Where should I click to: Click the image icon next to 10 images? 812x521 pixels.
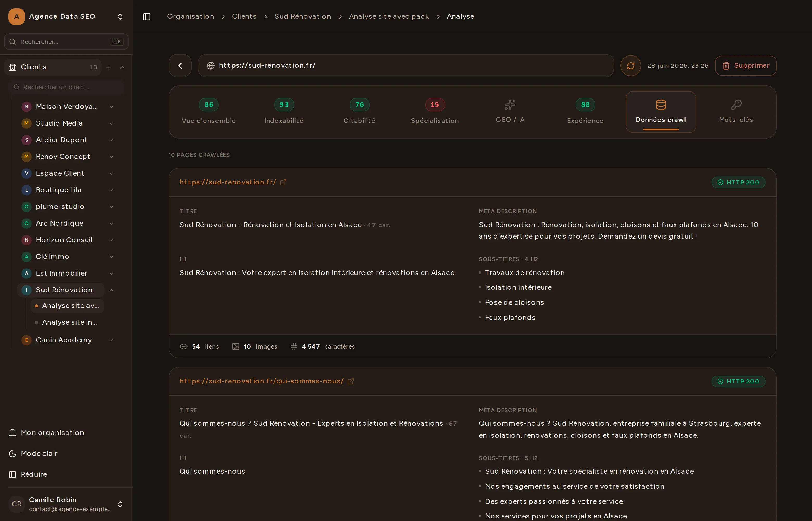236,346
